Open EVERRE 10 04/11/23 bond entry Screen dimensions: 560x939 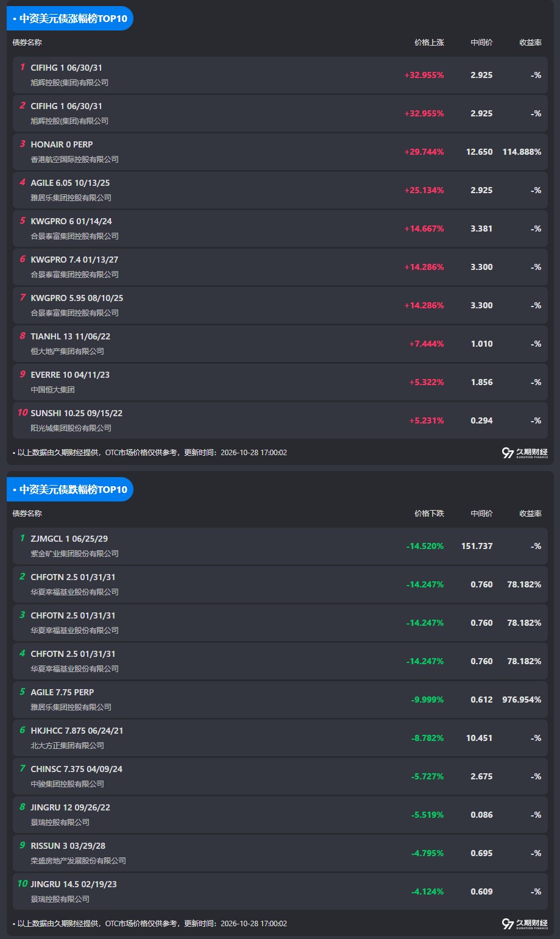pos(280,382)
